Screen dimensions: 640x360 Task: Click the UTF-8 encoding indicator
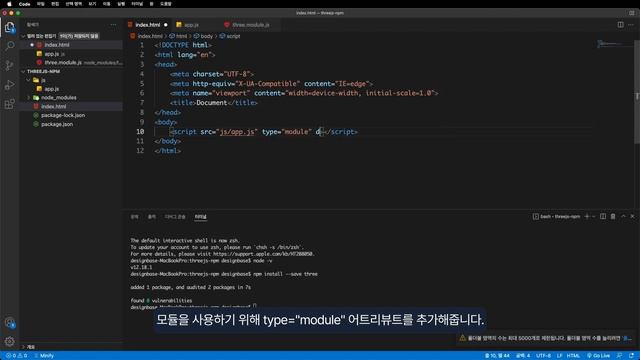point(543,356)
